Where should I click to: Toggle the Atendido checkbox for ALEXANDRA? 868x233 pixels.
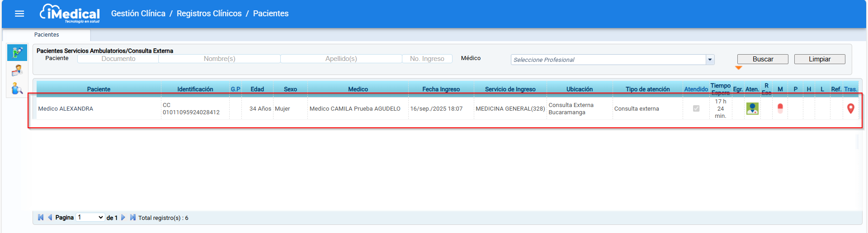(x=696, y=108)
